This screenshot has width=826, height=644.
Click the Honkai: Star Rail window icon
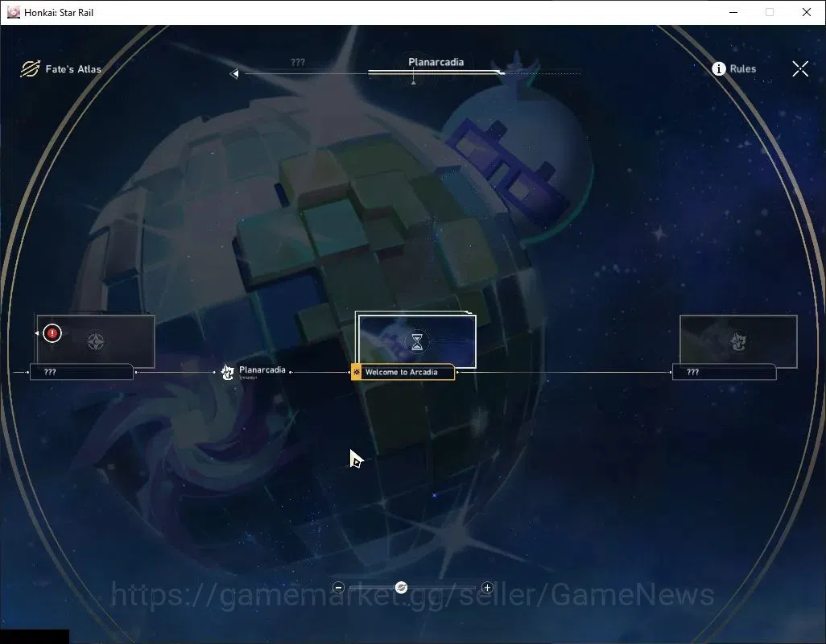click(13, 12)
